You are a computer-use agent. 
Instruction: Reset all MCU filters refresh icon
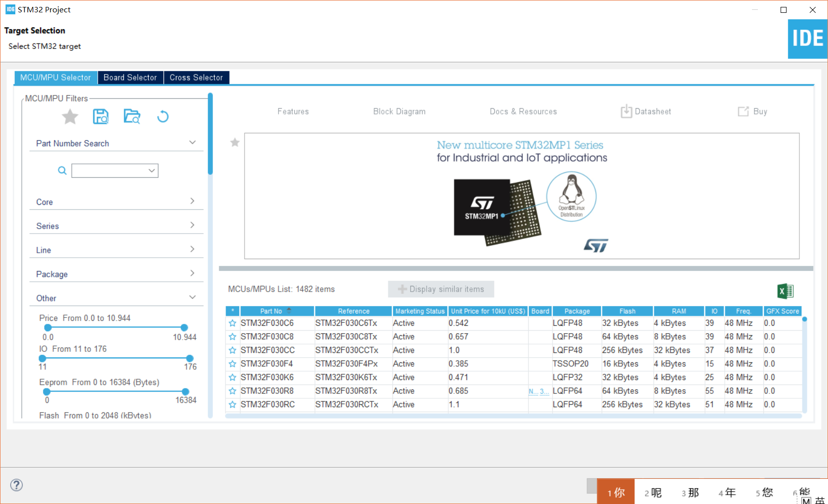163,116
